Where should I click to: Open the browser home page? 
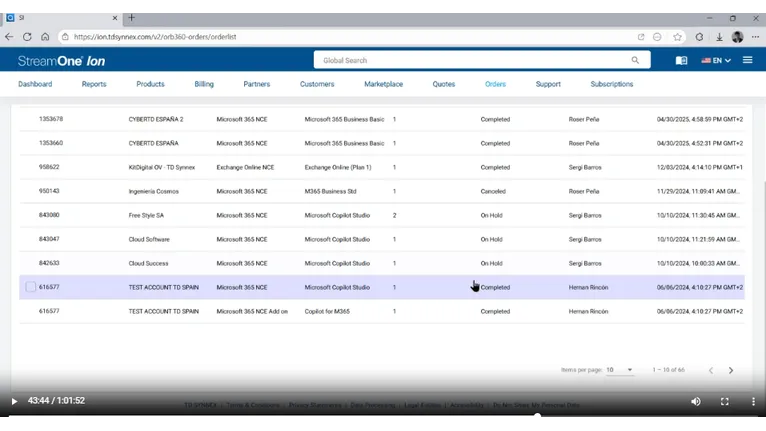(x=45, y=37)
